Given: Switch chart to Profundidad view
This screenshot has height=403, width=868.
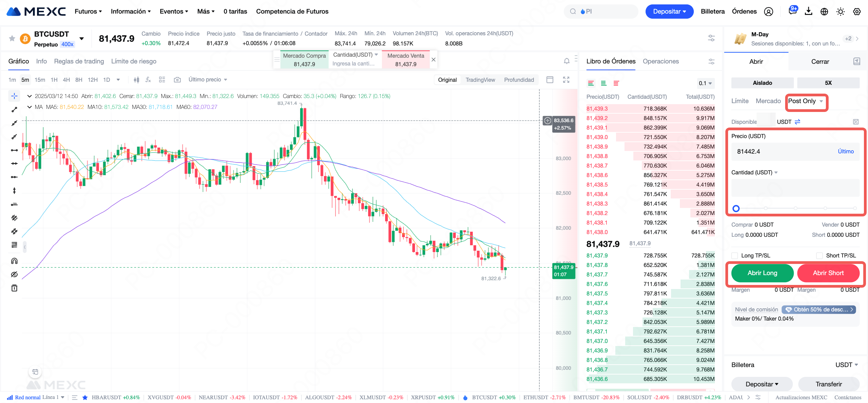Looking at the screenshot, I should click(x=519, y=80).
